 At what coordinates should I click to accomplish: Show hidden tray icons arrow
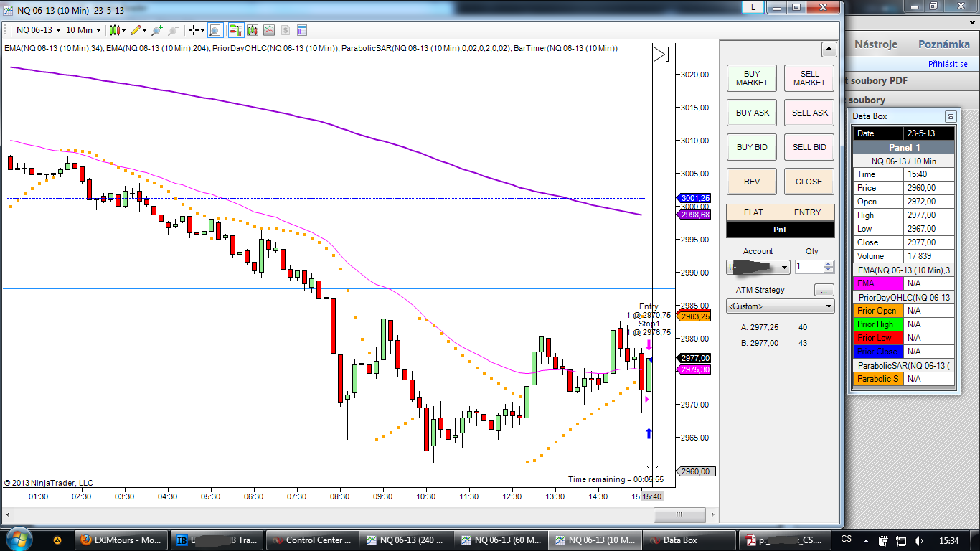[866, 540]
